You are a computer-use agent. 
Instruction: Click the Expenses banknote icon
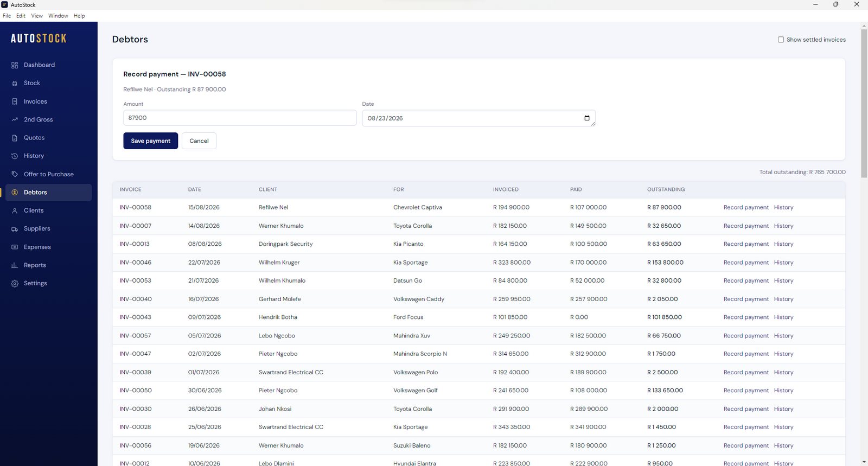pos(15,247)
